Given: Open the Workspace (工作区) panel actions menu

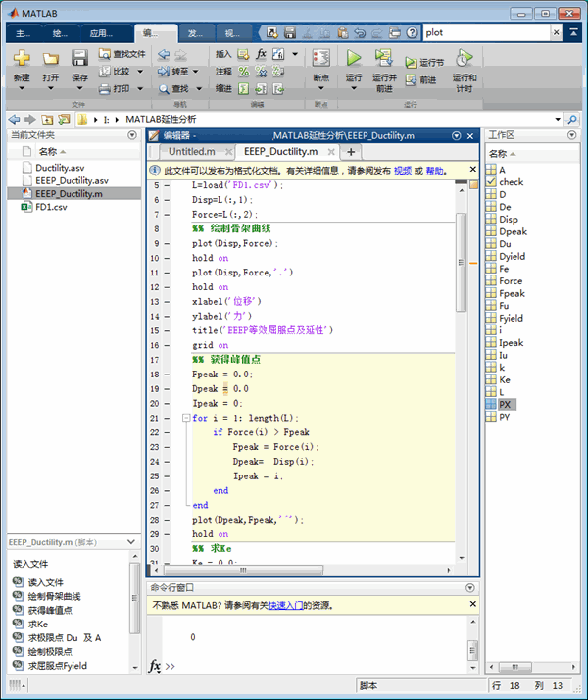Looking at the screenshot, I should click(x=572, y=135).
